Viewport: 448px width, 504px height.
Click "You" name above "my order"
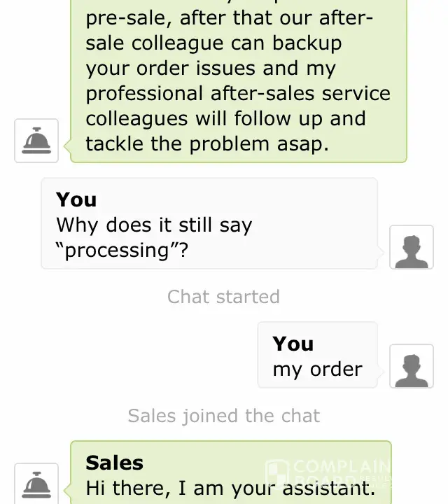coord(293,344)
